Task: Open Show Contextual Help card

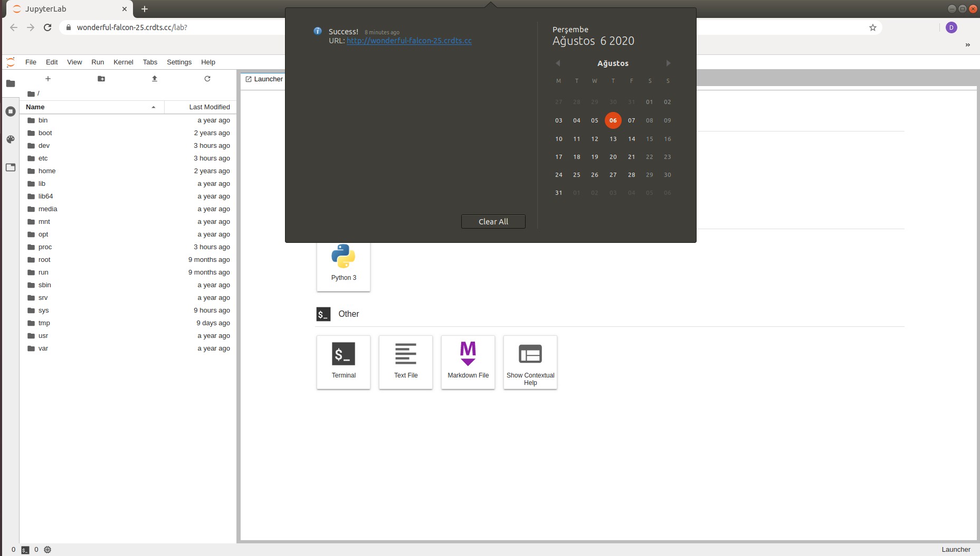Action: pos(530,362)
